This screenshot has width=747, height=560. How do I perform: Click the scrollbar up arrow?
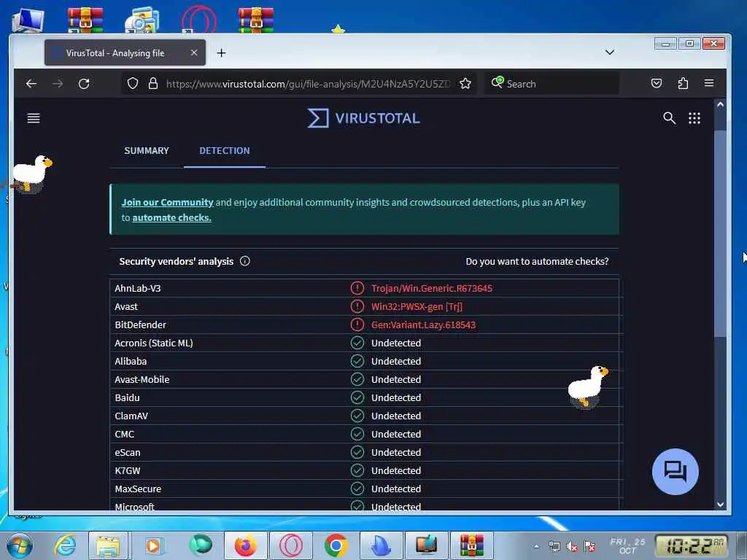(720, 104)
